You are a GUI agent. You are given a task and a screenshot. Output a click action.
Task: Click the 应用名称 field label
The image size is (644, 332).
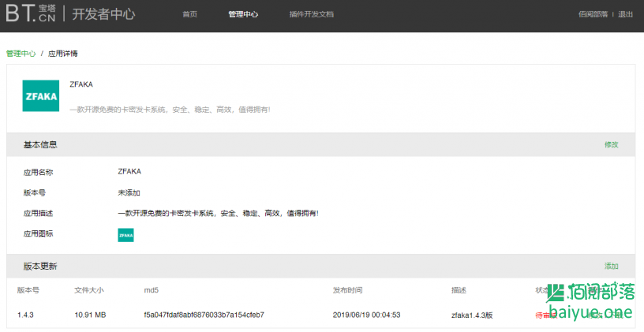coord(38,173)
